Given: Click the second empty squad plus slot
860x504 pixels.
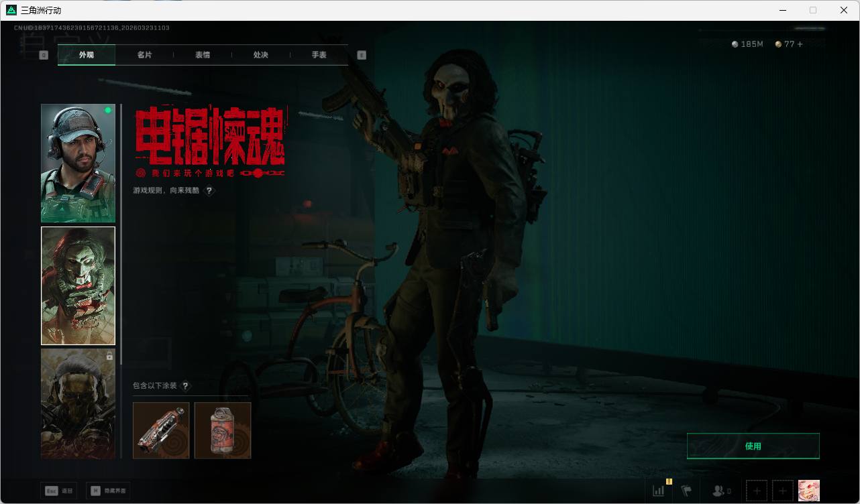Looking at the screenshot, I should point(782,491).
